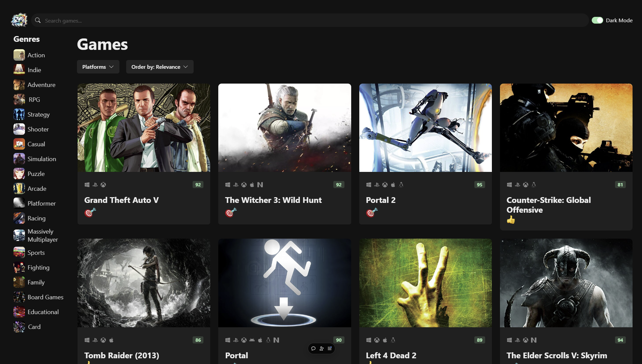This screenshot has width=642, height=364.
Task: Click the Arcade genre icon
Action: (19, 188)
